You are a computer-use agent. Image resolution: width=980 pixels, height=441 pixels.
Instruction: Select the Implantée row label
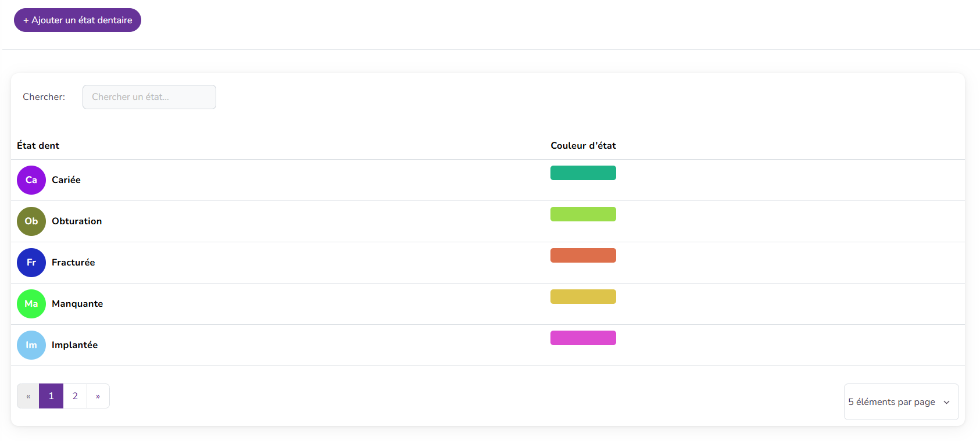75,345
